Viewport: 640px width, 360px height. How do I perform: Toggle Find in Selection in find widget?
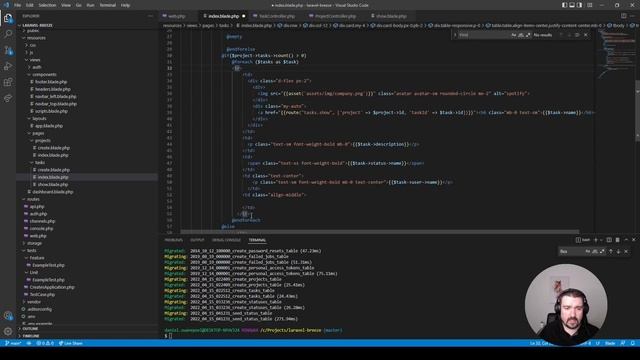577,35
